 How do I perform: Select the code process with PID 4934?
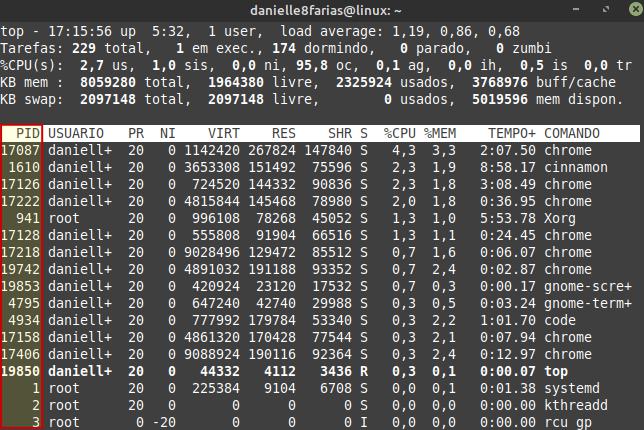point(560,320)
